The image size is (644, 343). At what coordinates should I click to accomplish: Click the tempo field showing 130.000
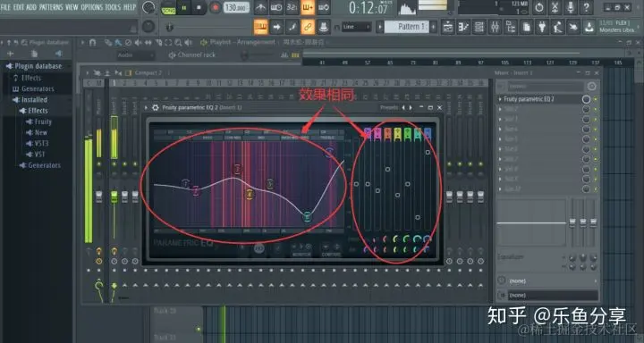(x=236, y=8)
